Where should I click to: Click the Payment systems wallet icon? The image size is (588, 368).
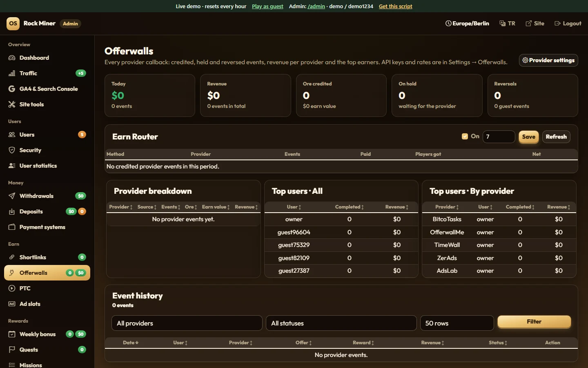pos(12,227)
